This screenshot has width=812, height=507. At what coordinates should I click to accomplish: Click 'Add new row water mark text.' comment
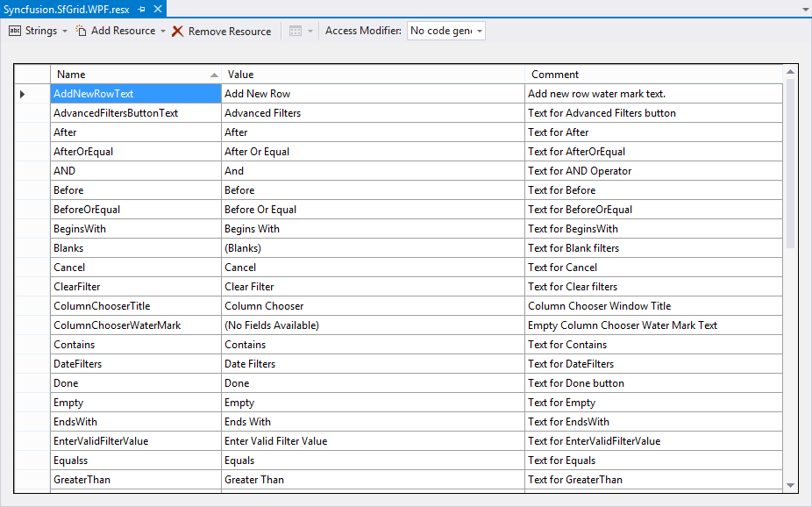653,94
